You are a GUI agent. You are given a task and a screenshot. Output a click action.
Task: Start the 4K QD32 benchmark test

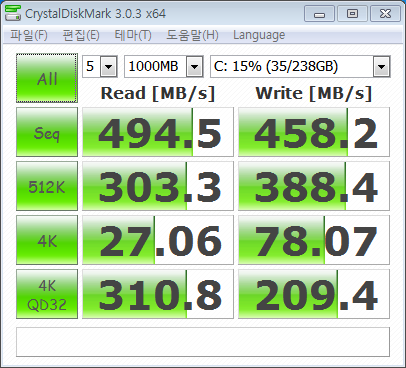click(x=47, y=294)
